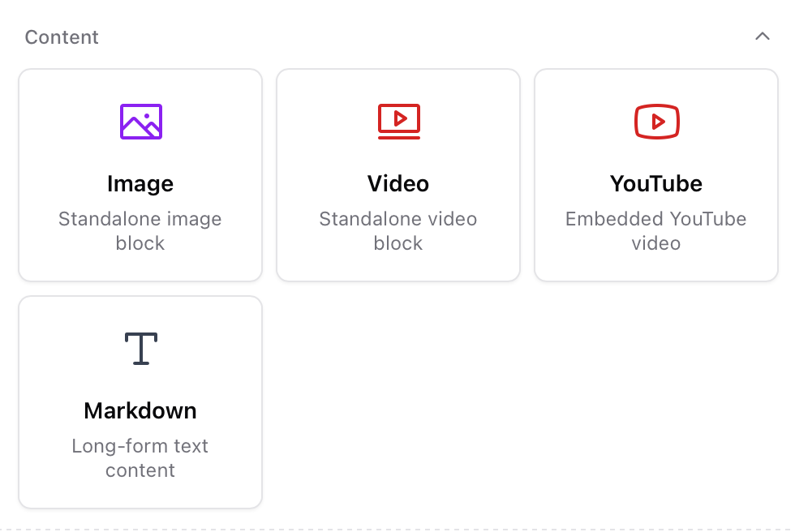Click the "Embedded YouTube video" description
Screen dimensions: 795x532
coord(656,231)
